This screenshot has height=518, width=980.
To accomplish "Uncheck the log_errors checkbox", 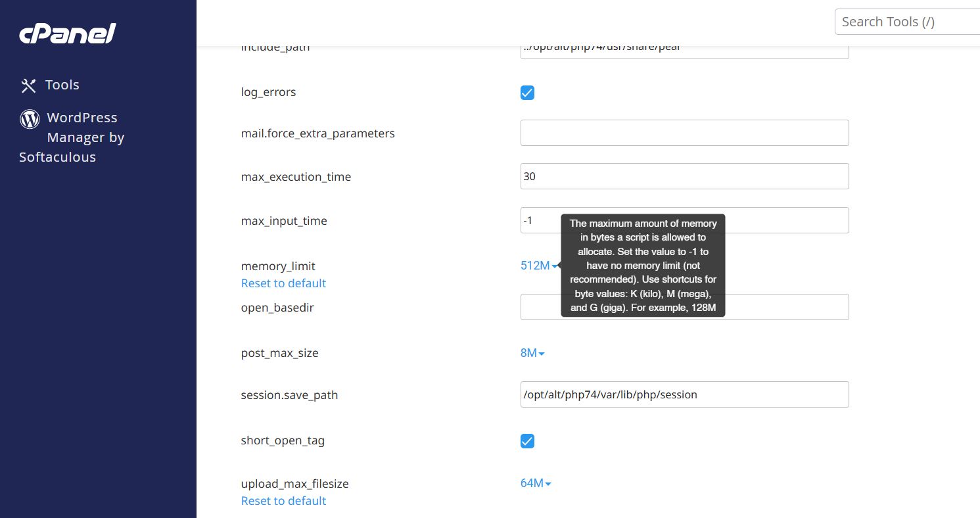I will point(527,93).
